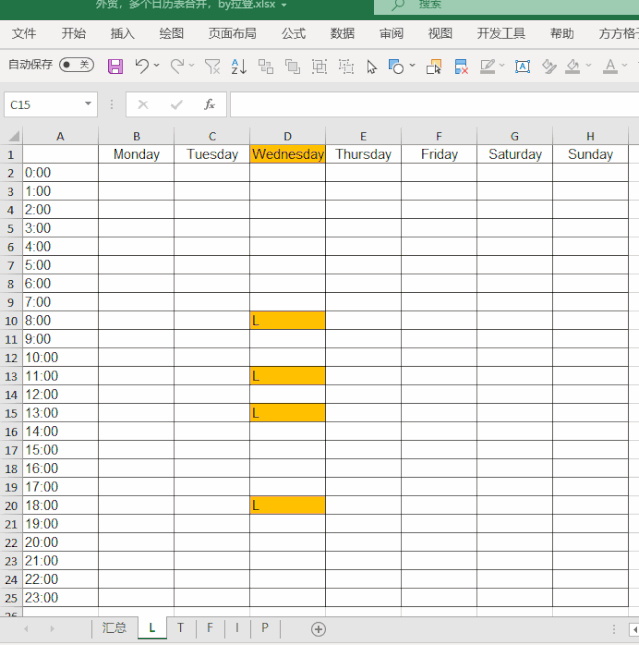Click the Font Color letter A icon
This screenshot has width=639, height=645.
coord(610,66)
